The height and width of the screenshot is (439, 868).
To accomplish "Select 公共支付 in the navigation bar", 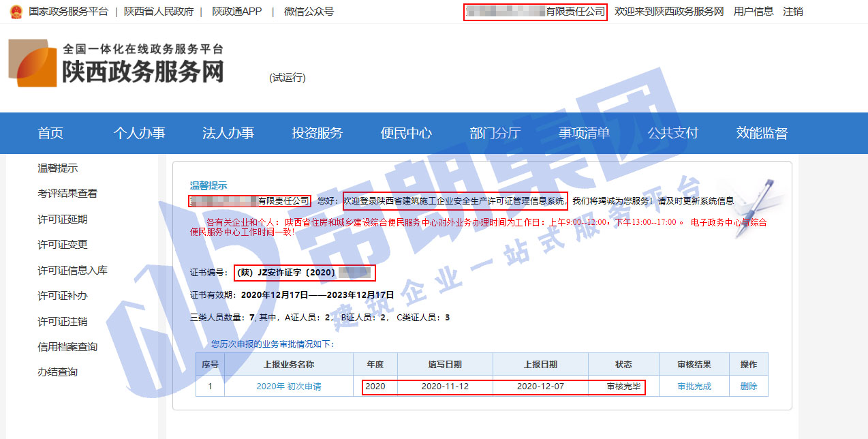I will 673,133.
